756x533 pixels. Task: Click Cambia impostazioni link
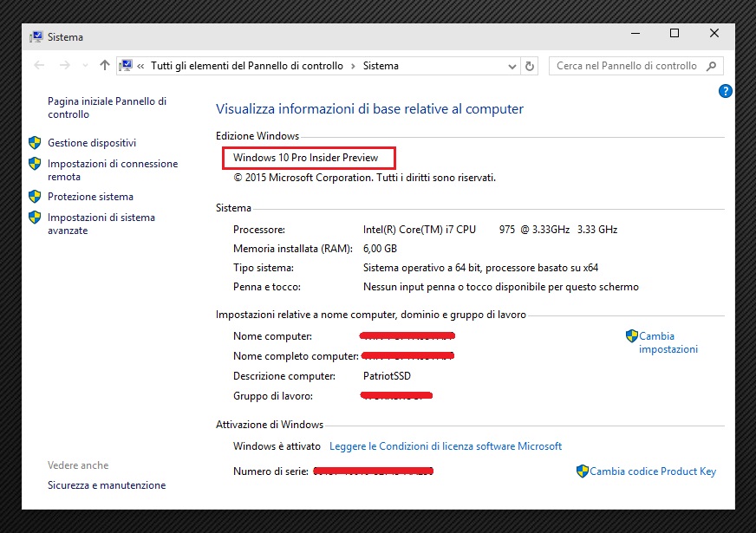(668, 342)
